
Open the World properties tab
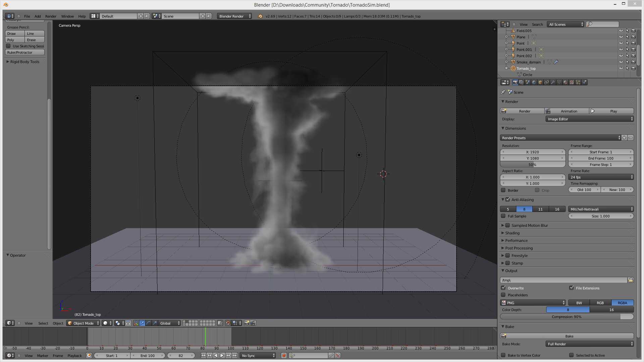point(534,82)
